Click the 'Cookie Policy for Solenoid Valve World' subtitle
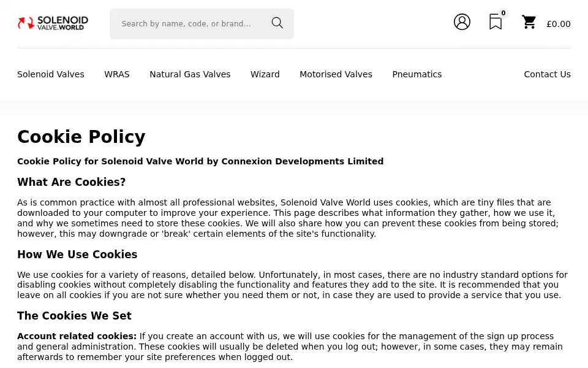This screenshot has width=588, height=368. (x=200, y=161)
